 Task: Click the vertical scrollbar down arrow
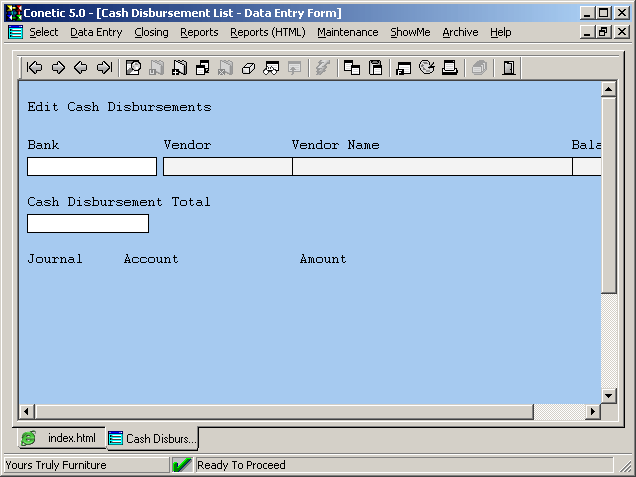point(608,395)
